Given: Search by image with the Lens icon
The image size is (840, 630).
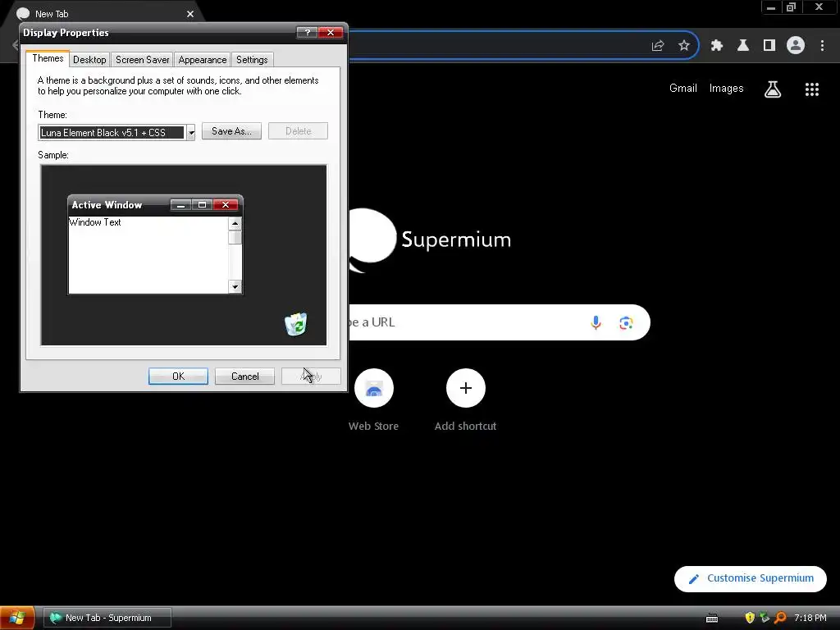Looking at the screenshot, I should coord(626,322).
